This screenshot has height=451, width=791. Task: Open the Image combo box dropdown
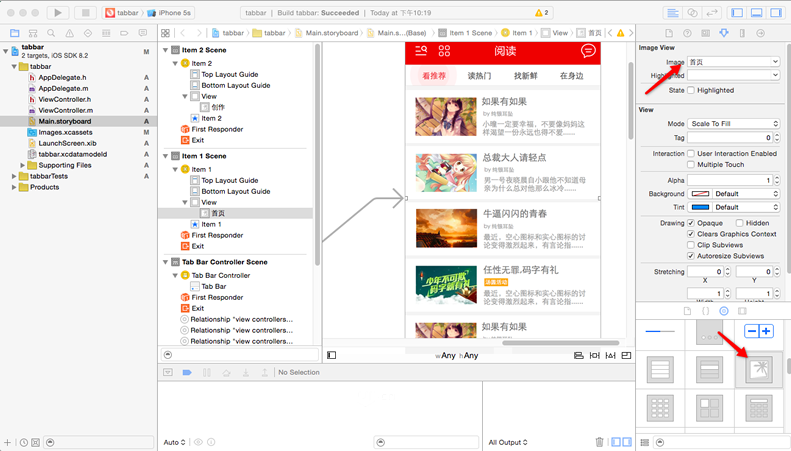(775, 62)
